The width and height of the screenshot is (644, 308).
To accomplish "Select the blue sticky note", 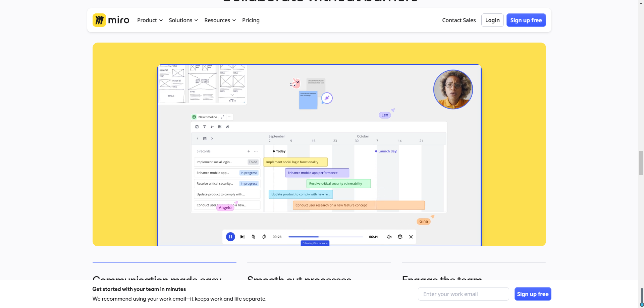I will 308,100.
